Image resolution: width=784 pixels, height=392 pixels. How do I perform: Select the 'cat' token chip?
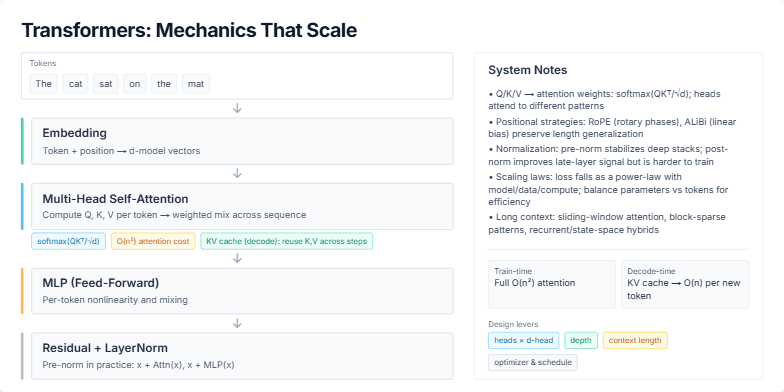click(x=76, y=84)
